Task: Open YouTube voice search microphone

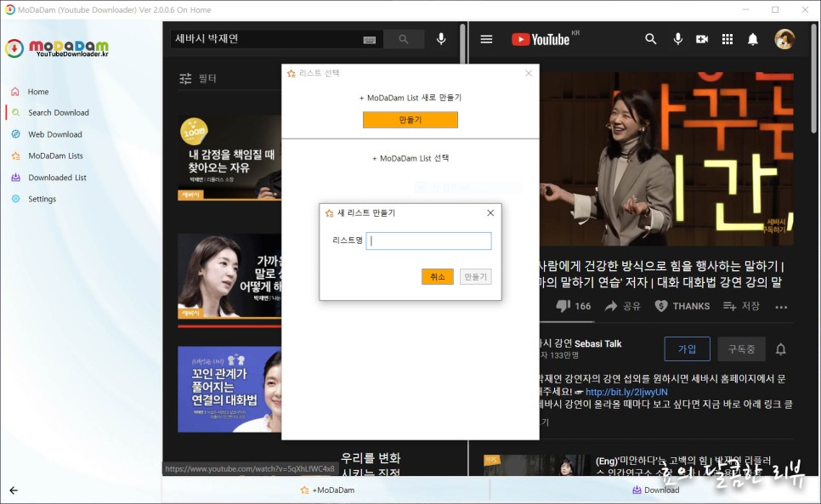Action: click(677, 39)
